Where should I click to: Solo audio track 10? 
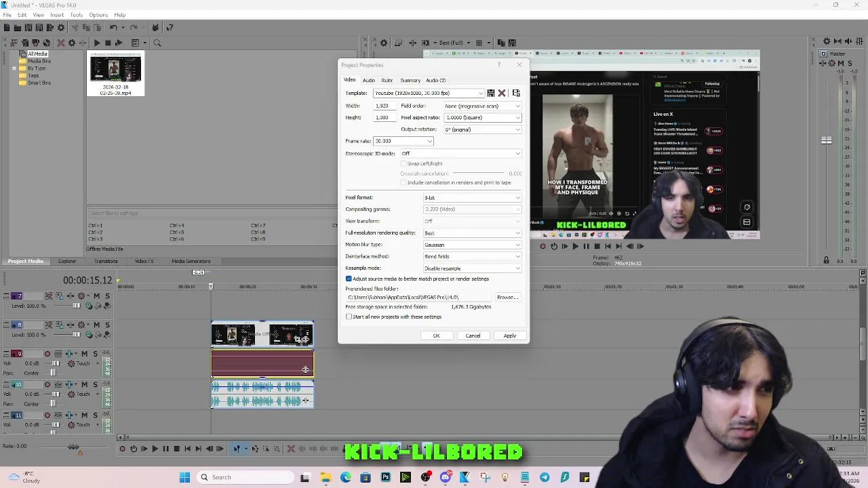pyautogui.click(x=94, y=384)
